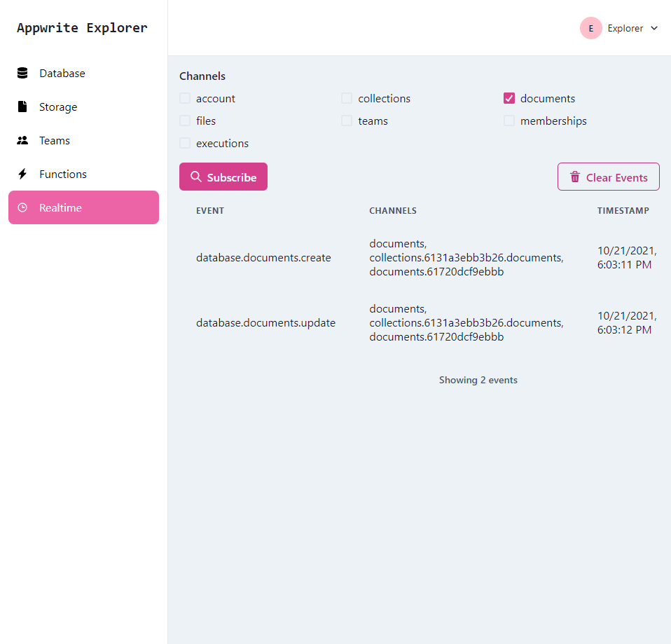The height and width of the screenshot is (644, 671).
Task: Click the pink E avatar circle
Action: coord(591,28)
